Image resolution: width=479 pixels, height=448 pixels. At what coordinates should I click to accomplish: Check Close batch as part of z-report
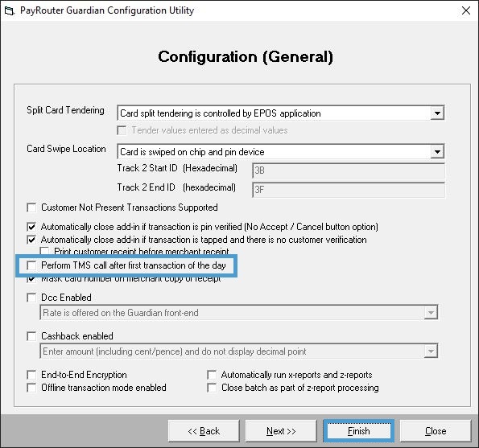click(212, 388)
